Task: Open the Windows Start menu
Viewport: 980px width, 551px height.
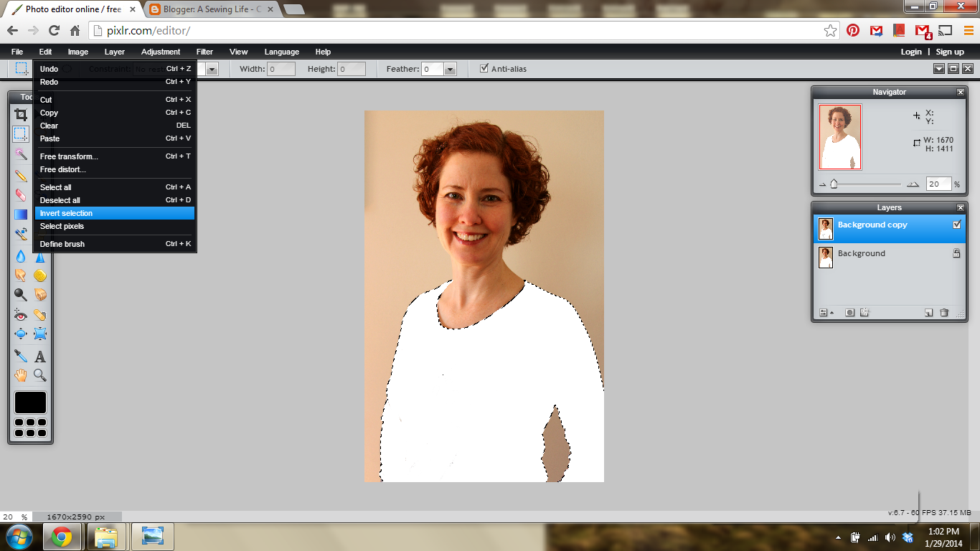Action: pyautogui.click(x=19, y=537)
